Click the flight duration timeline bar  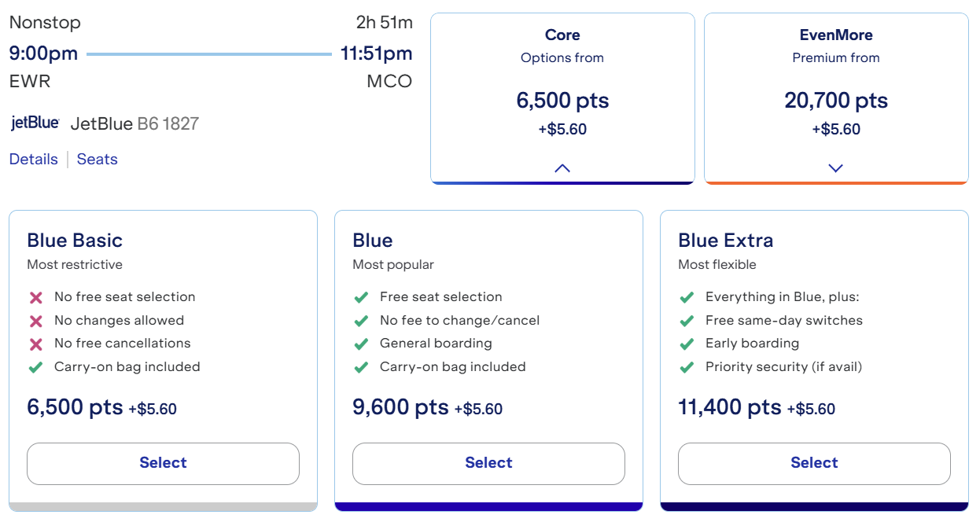(x=209, y=54)
